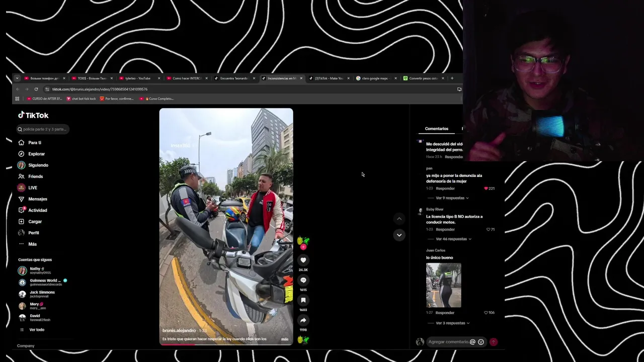Share video with arrow icon
Image resolution: width=644 pixels, height=362 pixels.
[303, 320]
